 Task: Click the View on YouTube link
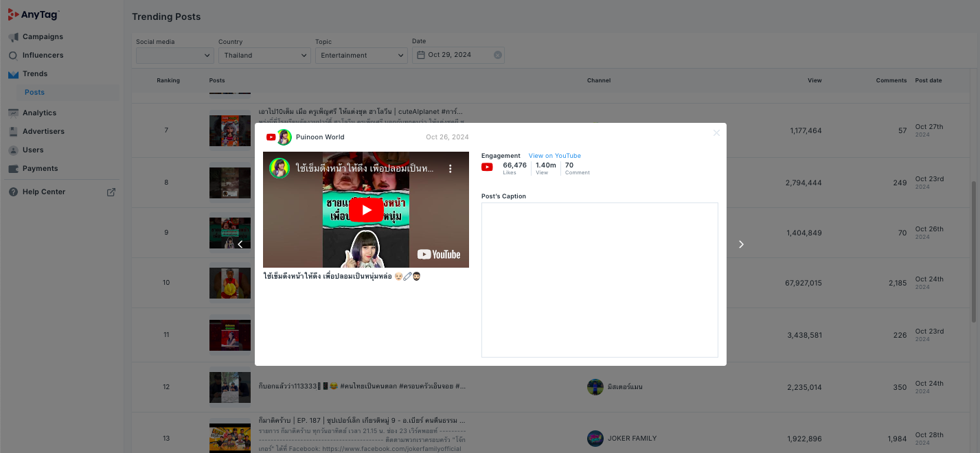pos(554,156)
